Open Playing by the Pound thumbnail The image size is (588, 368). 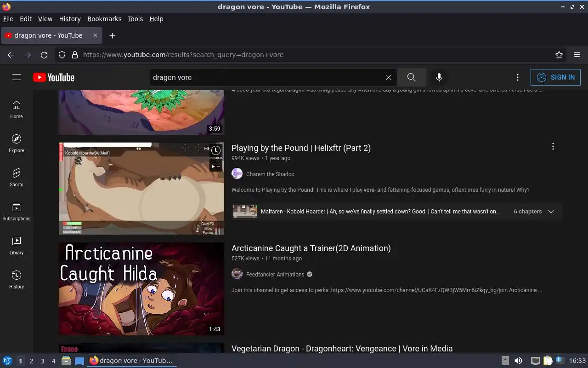[141, 189]
